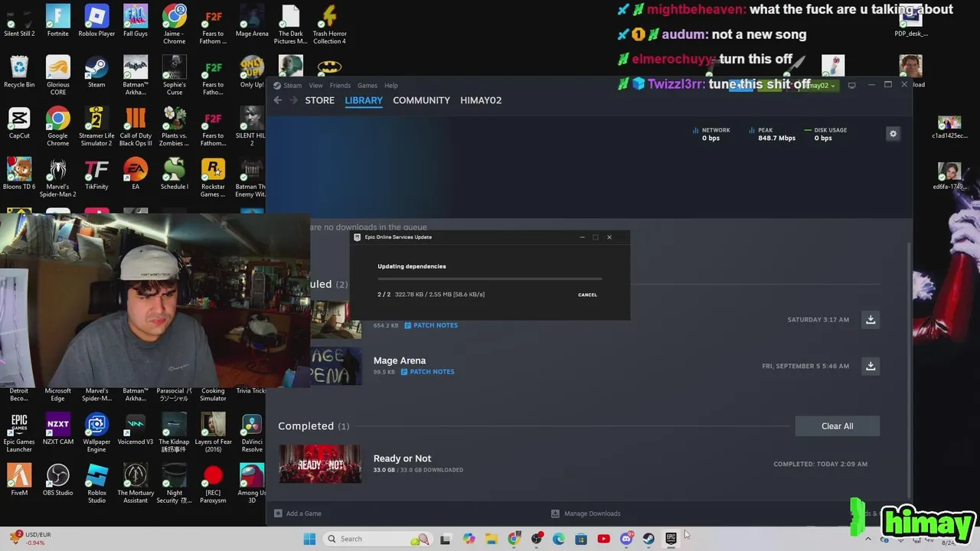980x551 pixels.
Task: Select the Call of Duty Black Ops III icon
Action: (136, 126)
